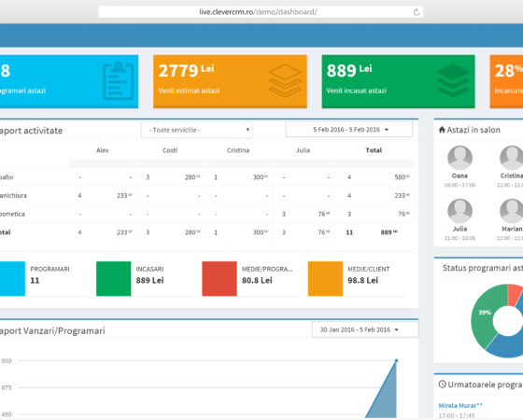Click the orange MEDIE/CLIENT color square
Image resolution: width=523 pixels, height=420 pixels.
pyautogui.click(x=325, y=279)
